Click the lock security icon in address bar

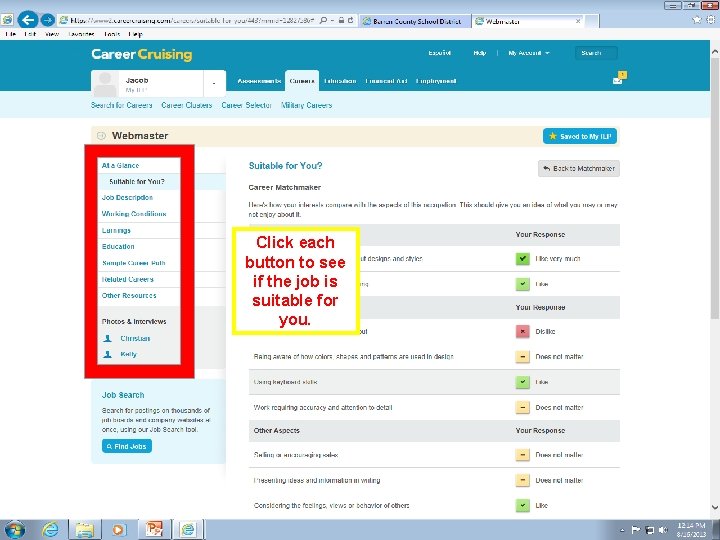(341, 21)
